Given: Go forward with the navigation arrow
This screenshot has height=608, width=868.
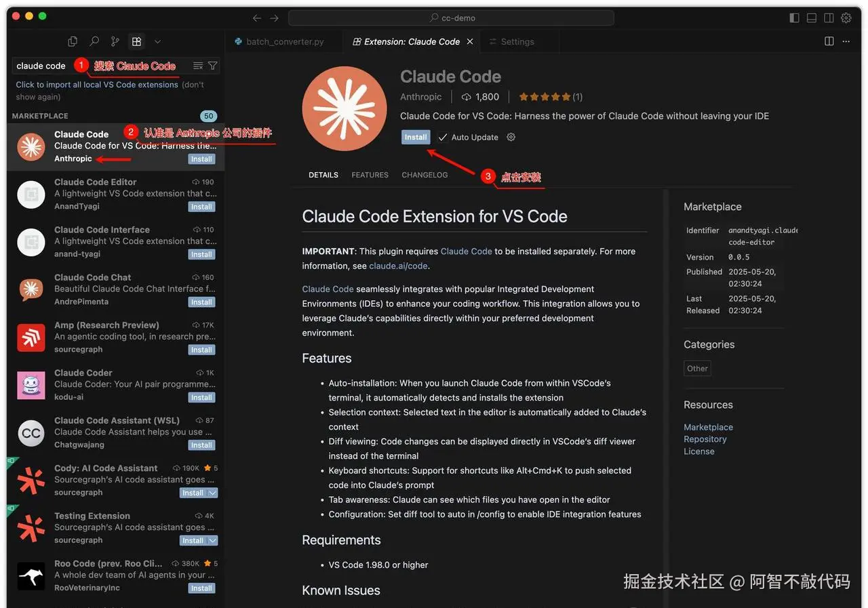Looking at the screenshot, I should click(274, 18).
